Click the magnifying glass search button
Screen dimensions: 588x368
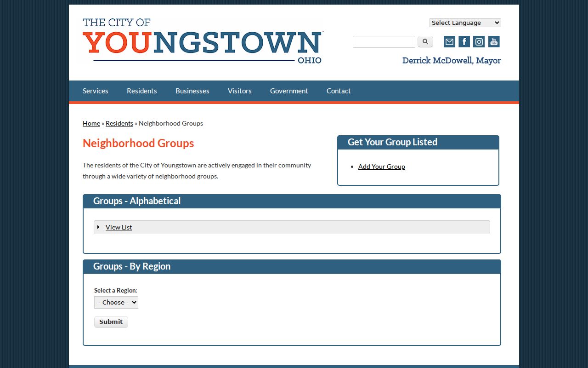point(425,42)
